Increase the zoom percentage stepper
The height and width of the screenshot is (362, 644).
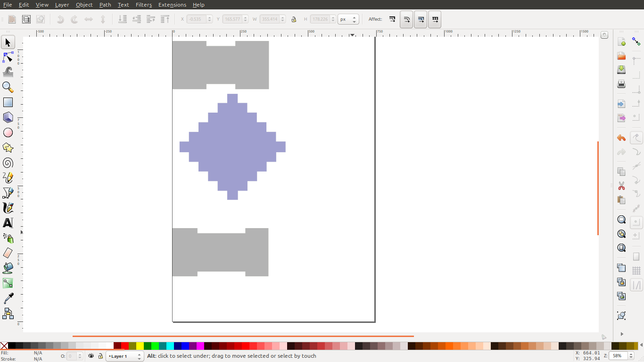631,354
